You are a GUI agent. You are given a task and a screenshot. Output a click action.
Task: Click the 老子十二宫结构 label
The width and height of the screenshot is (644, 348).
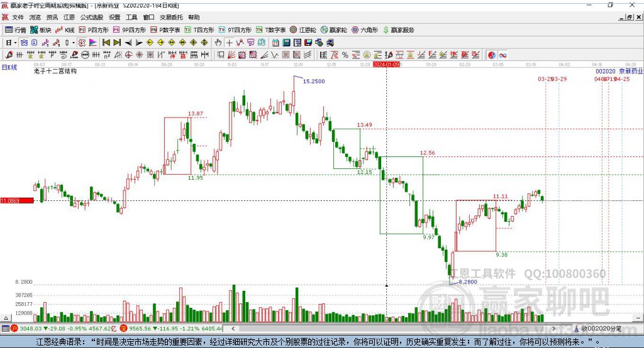click(55, 71)
